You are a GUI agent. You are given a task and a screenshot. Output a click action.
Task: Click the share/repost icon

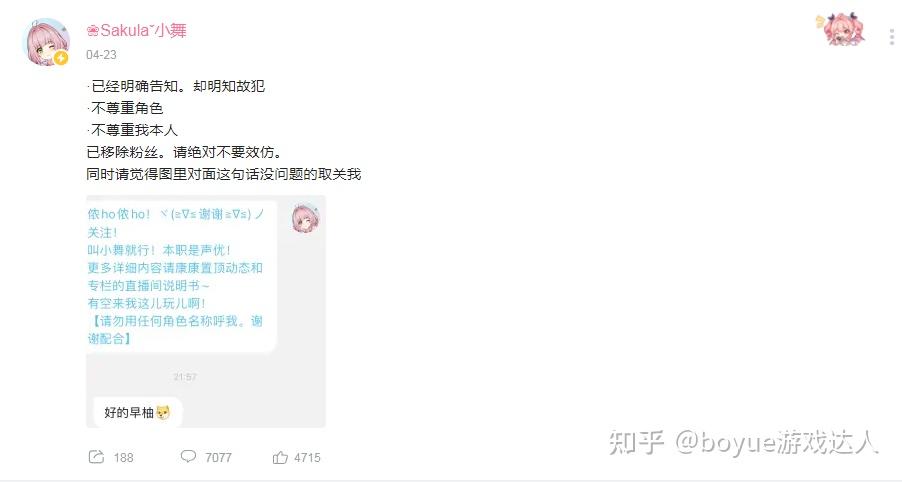96,457
